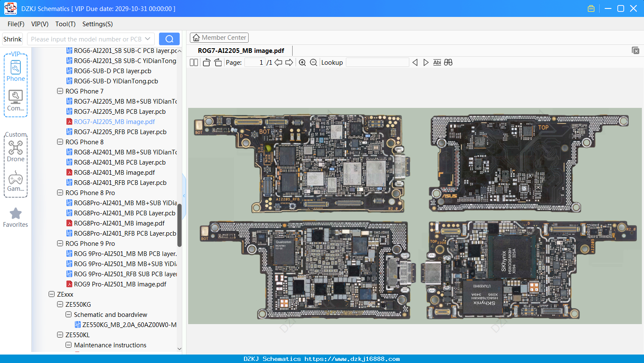Click the Lookup text field

378,63
